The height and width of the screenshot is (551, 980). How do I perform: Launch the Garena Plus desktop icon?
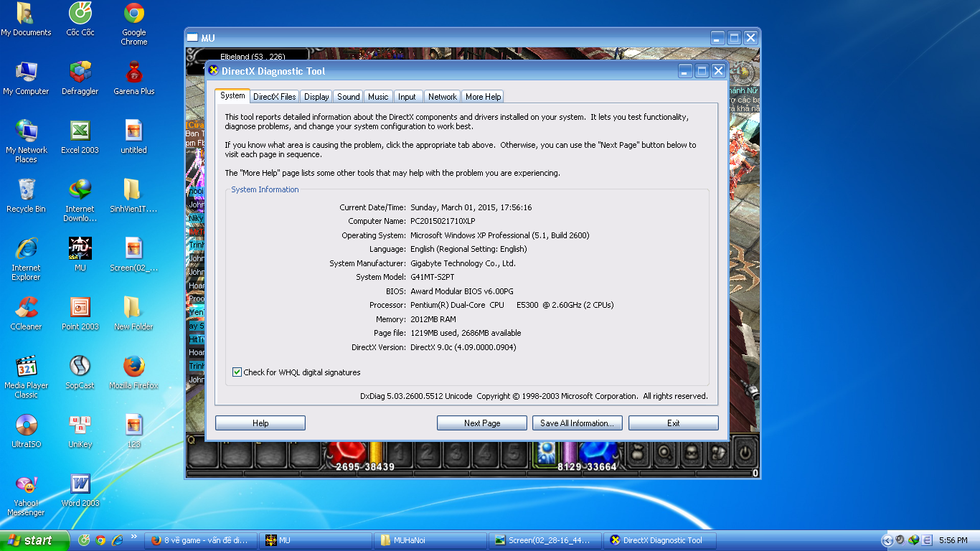point(134,78)
